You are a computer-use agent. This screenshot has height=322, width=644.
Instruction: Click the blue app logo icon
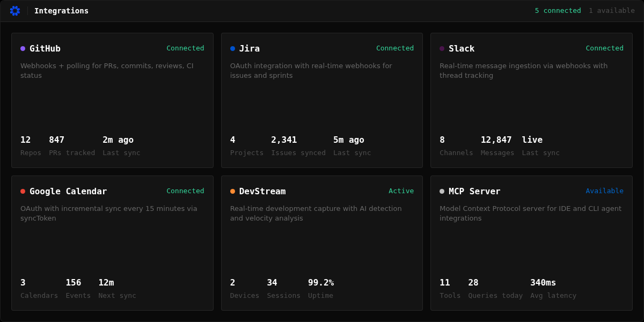pyautogui.click(x=14, y=11)
